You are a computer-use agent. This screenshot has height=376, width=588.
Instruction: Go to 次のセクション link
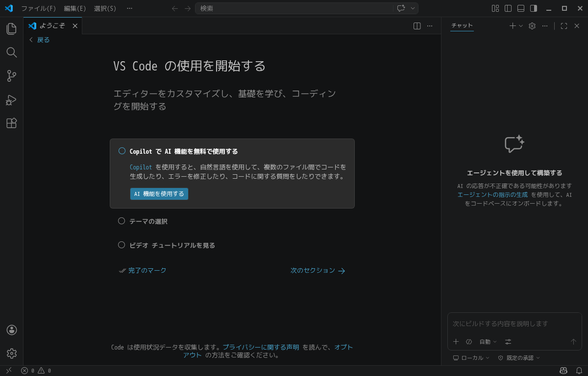pos(318,270)
